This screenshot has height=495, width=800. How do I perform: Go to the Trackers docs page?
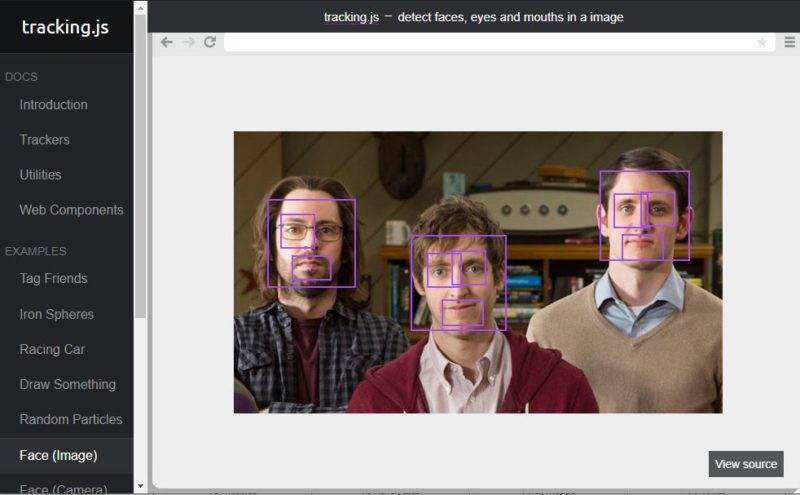(44, 140)
